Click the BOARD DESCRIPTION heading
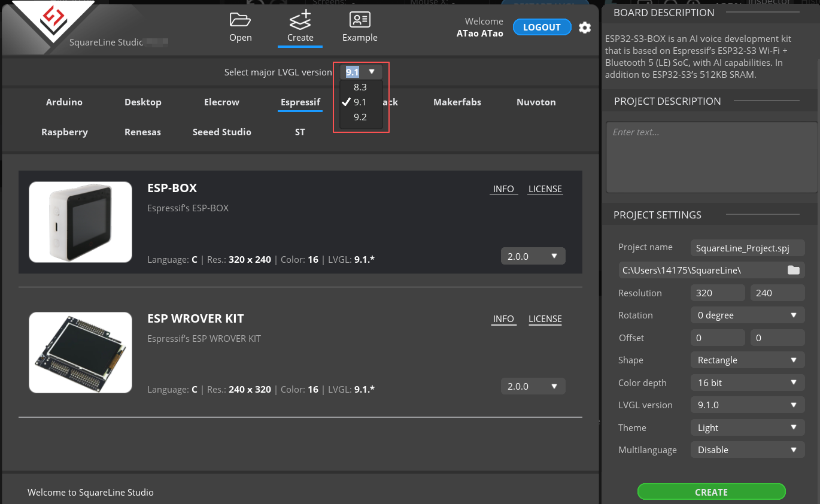Viewport: 820px width, 504px height. [x=664, y=13]
